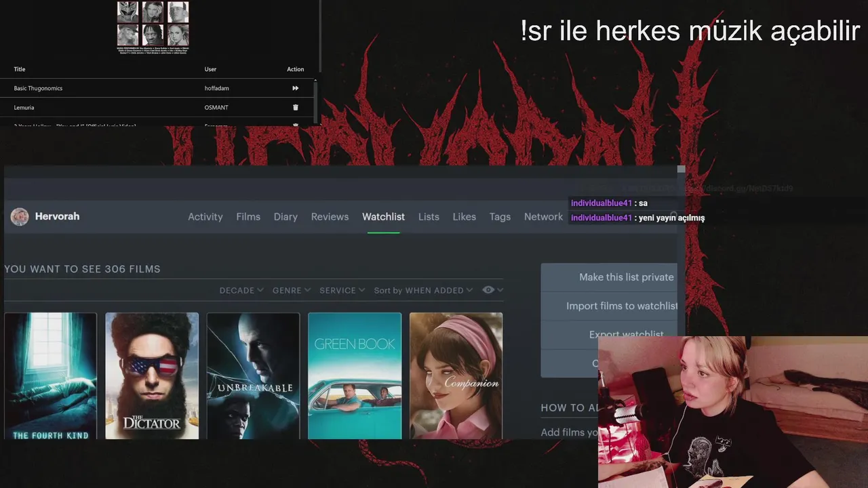868x488 pixels.
Task: Click the Basic Thugonomics title in queue
Action: (38, 88)
